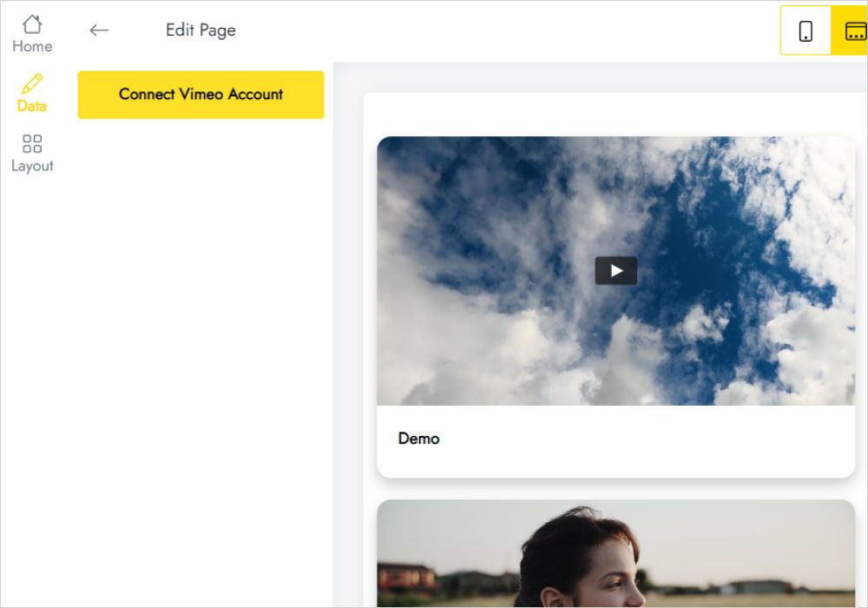Image resolution: width=868 pixels, height=608 pixels.
Task: Select Data in the left sidebar
Action: tap(32, 93)
